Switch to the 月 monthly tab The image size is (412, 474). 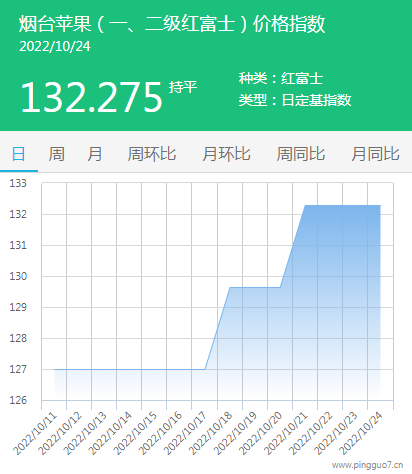[x=94, y=154]
